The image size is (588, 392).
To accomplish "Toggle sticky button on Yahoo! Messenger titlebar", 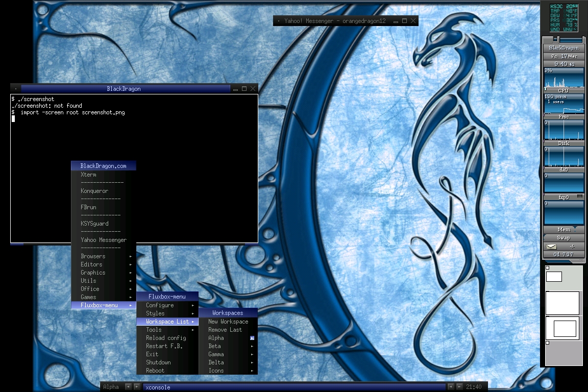I will click(279, 21).
